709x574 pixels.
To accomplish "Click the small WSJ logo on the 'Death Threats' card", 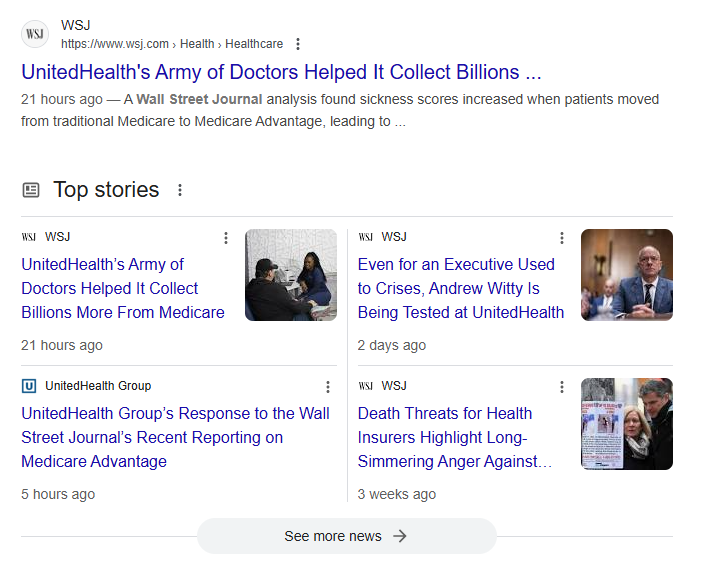I will pos(365,386).
